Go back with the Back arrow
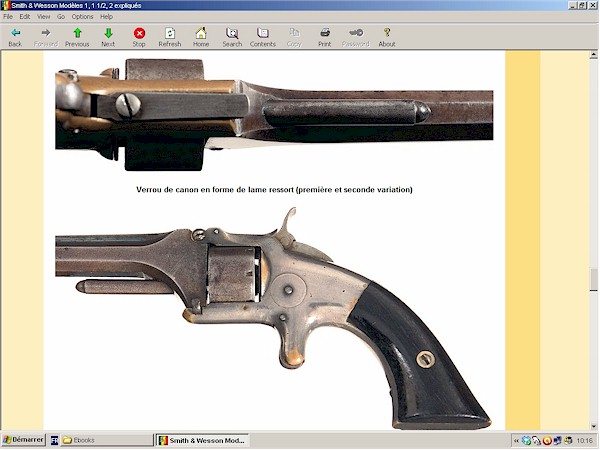Screen dimensions: 600x450 (x=15, y=38)
